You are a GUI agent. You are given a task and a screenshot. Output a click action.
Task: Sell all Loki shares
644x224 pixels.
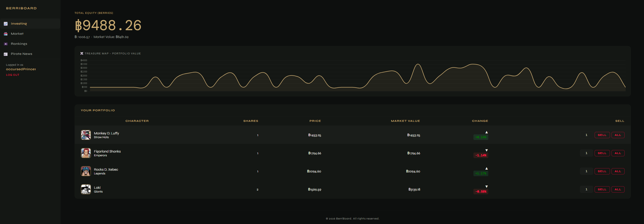point(618,190)
